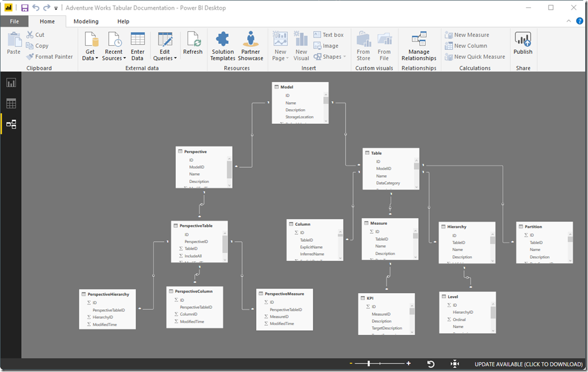
Task: Click Update Available download notice
Action: click(529, 364)
